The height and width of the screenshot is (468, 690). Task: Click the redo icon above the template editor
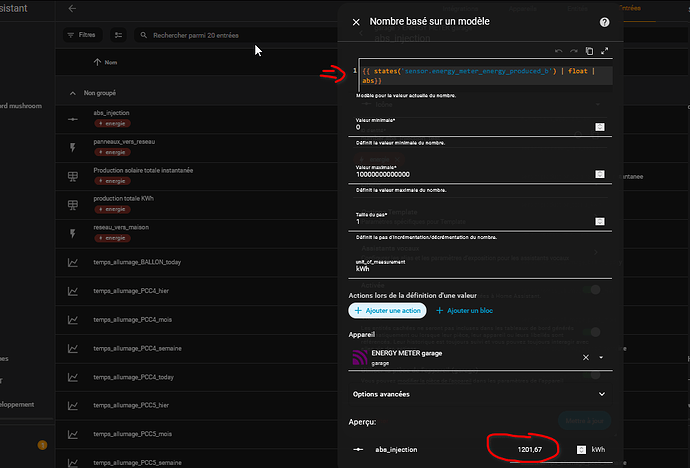pyautogui.click(x=574, y=51)
